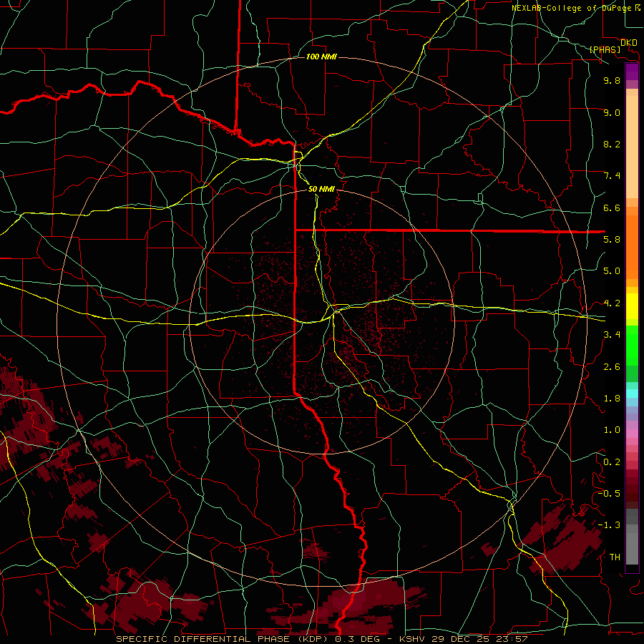Select the 100 NMI range ring label
Image resolution: width=644 pixels, height=644 pixels.
321,57
